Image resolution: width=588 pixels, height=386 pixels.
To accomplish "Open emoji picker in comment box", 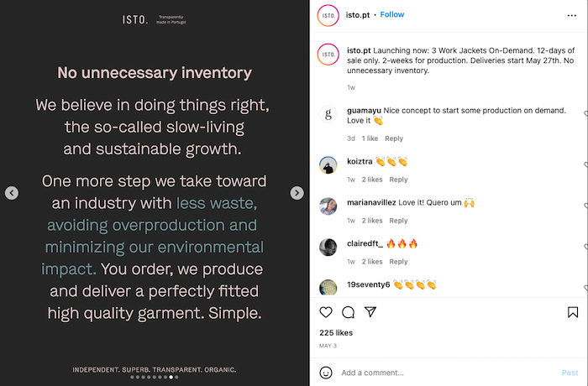I will (326, 373).
